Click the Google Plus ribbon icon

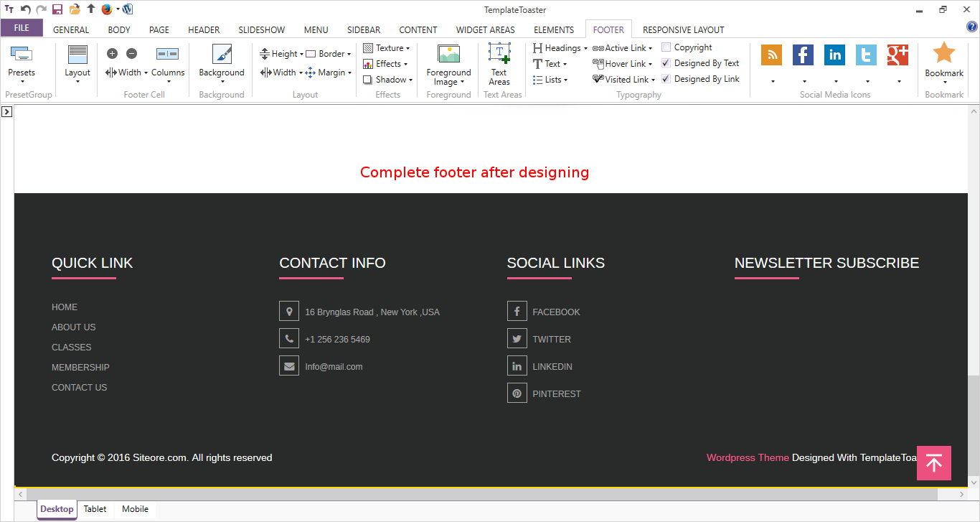[897, 55]
